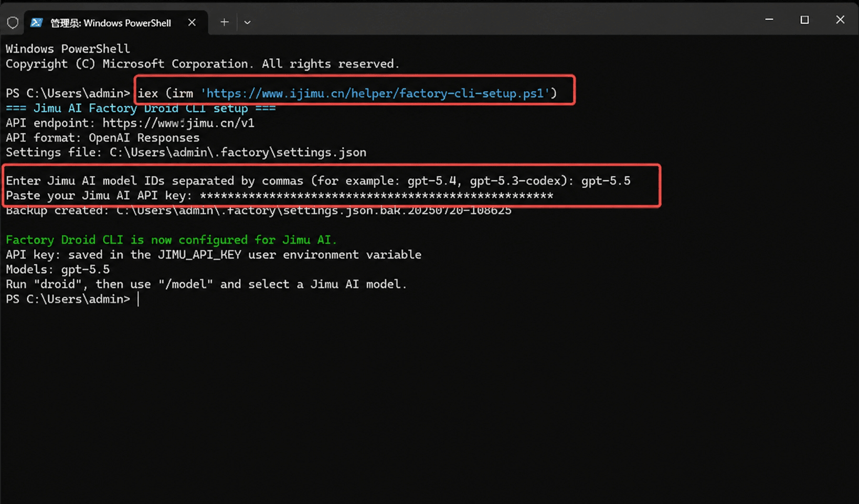Click the 'Windows PowerShell' first output line
Viewport: 859px width, 504px height.
pos(68,49)
